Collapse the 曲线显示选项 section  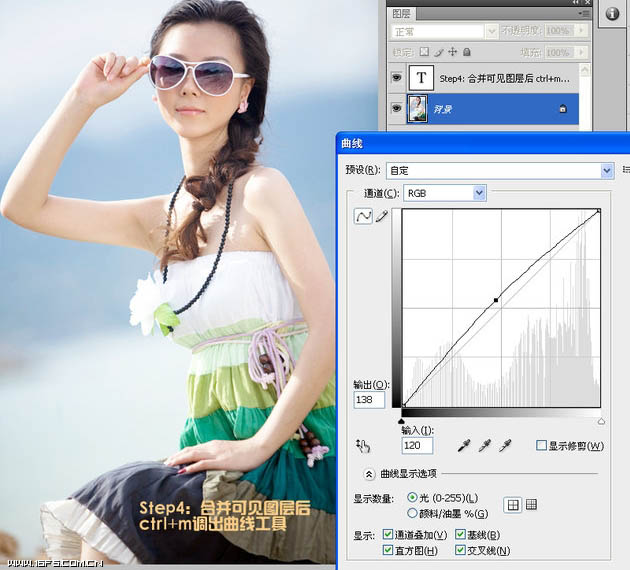[x=369, y=474]
